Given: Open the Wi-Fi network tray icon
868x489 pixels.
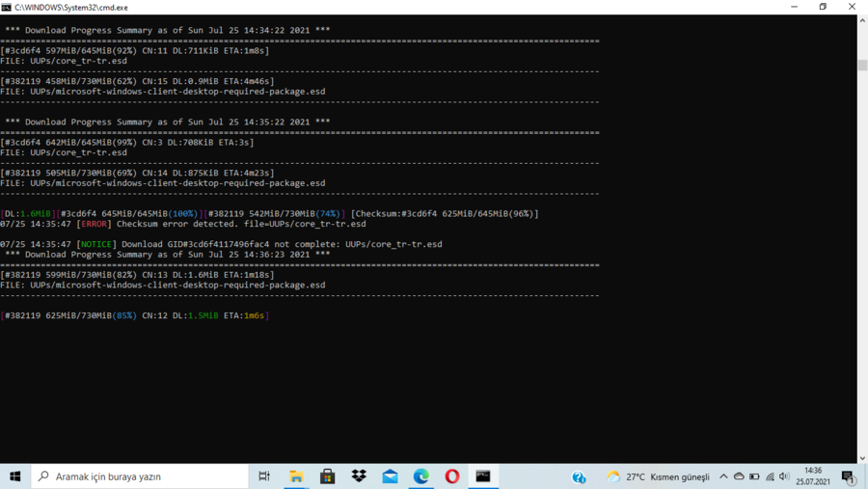Looking at the screenshot, I should click(x=770, y=476).
